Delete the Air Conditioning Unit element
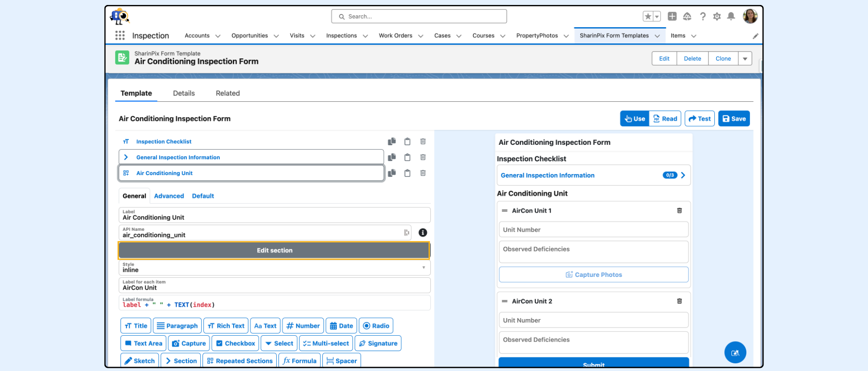This screenshot has height=371, width=868. coord(423,173)
